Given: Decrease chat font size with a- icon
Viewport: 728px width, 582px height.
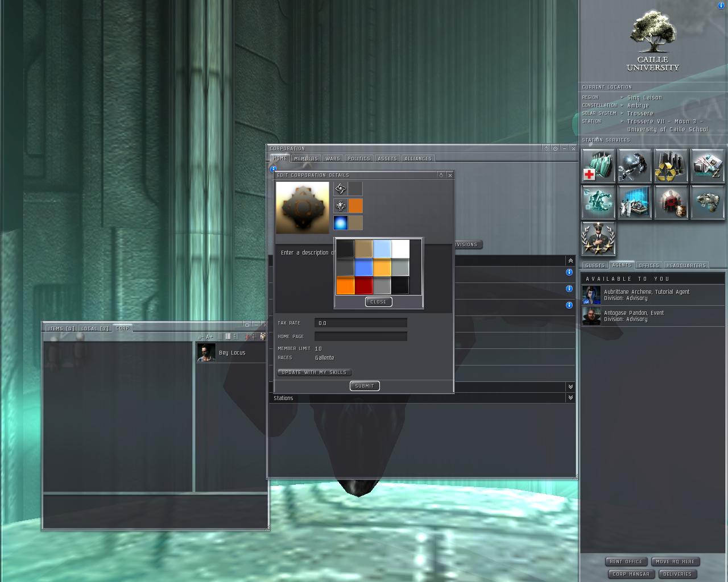Looking at the screenshot, I should (x=201, y=337).
